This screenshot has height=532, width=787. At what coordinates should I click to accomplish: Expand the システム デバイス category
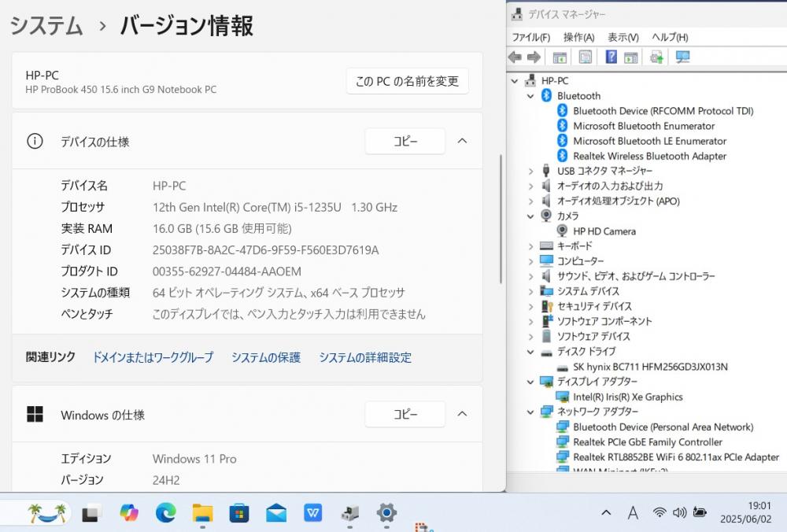pos(530,292)
